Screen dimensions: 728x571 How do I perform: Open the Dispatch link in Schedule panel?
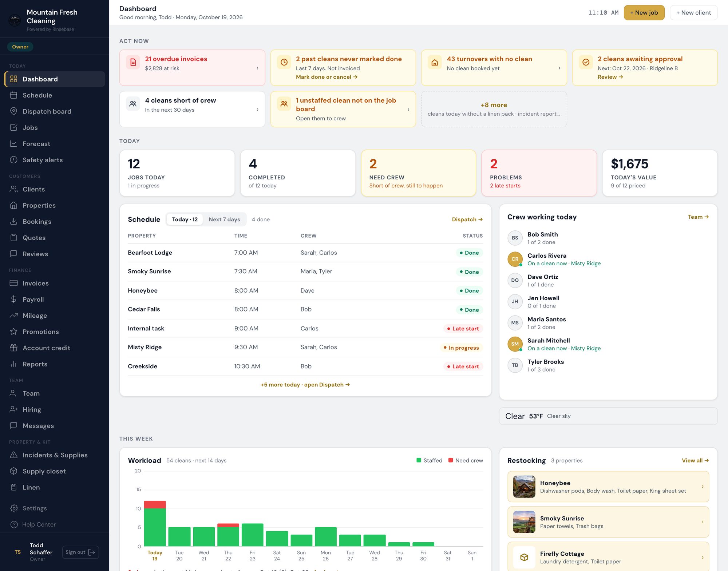(467, 219)
